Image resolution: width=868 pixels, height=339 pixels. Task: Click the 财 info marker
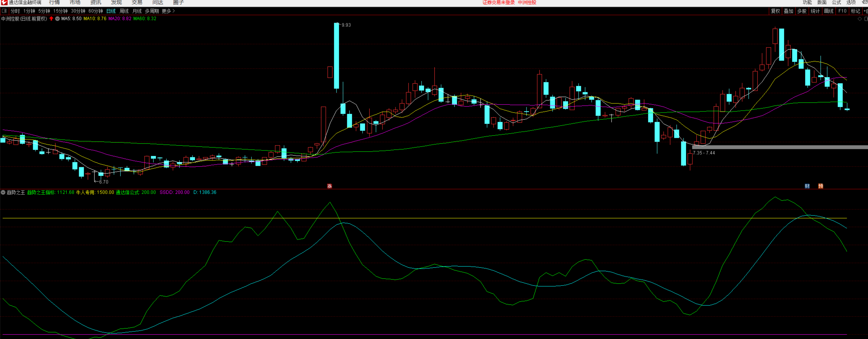[807, 186]
